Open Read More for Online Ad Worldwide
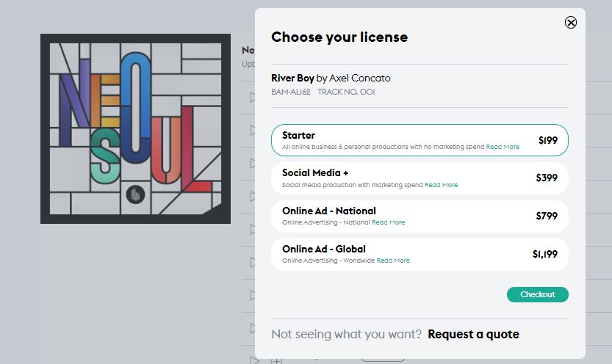612x364 pixels. tap(392, 261)
